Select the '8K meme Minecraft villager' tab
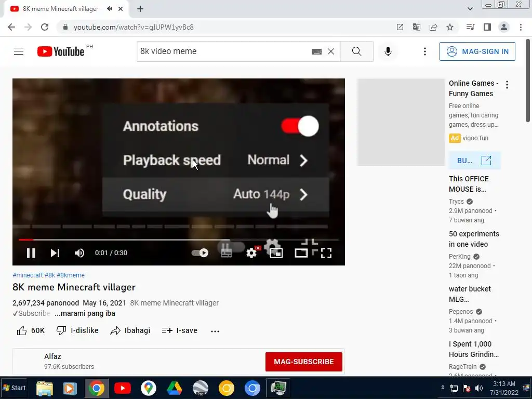 [66, 9]
